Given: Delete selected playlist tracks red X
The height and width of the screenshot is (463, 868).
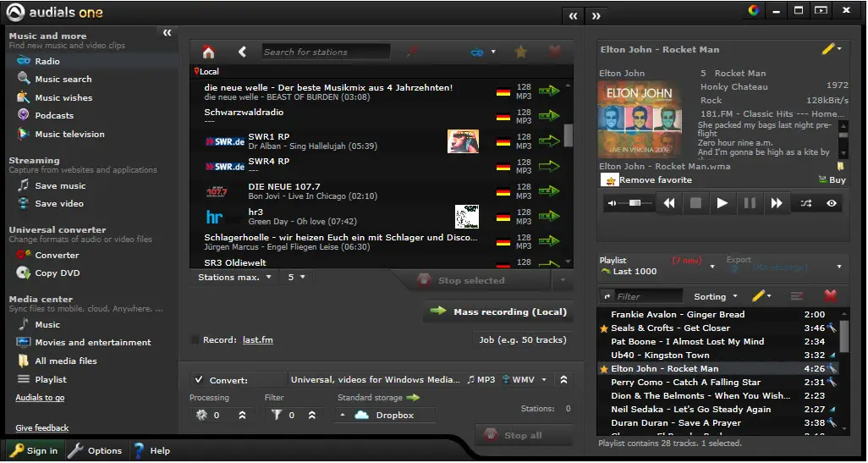Looking at the screenshot, I should pos(831,296).
